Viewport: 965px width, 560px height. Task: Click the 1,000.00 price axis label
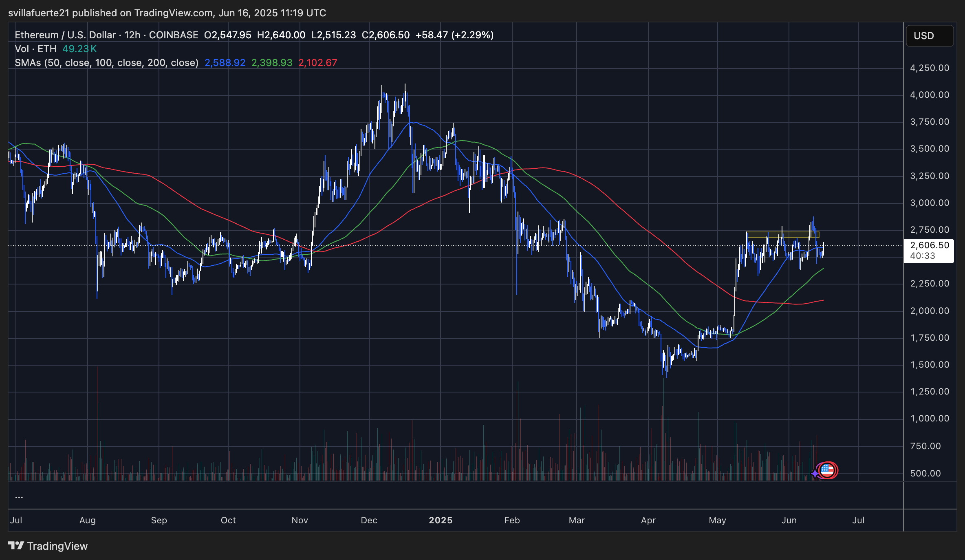click(x=930, y=419)
